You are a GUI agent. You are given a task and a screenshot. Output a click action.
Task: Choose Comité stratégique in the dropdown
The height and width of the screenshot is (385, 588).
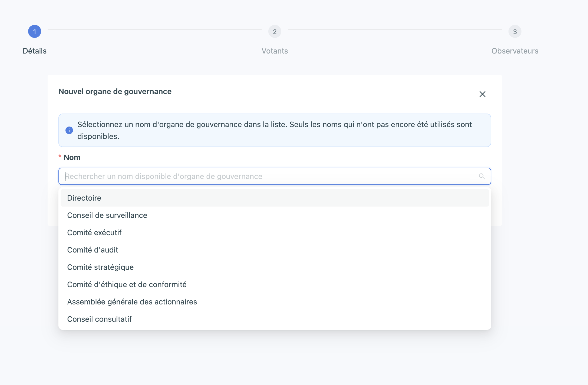point(100,267)
